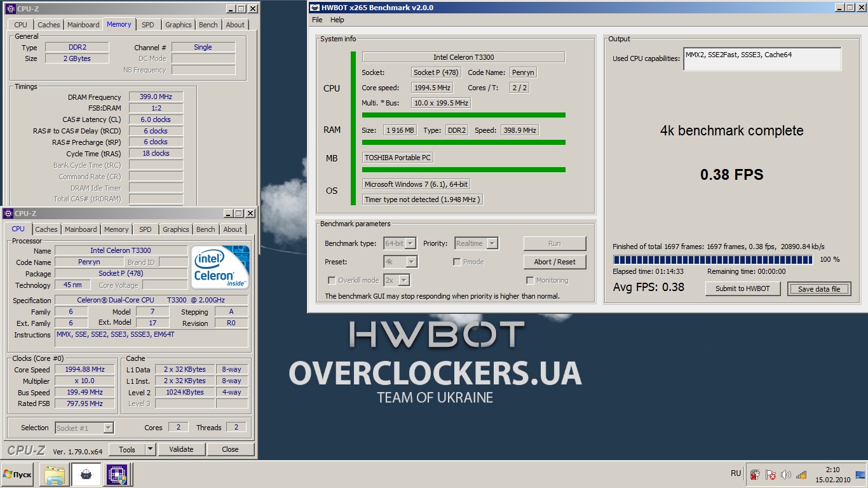Click the HWBOT x265 Benchmark title bar icon
Viewport: 868px width, 488px height.
click(x=315, y=8)
